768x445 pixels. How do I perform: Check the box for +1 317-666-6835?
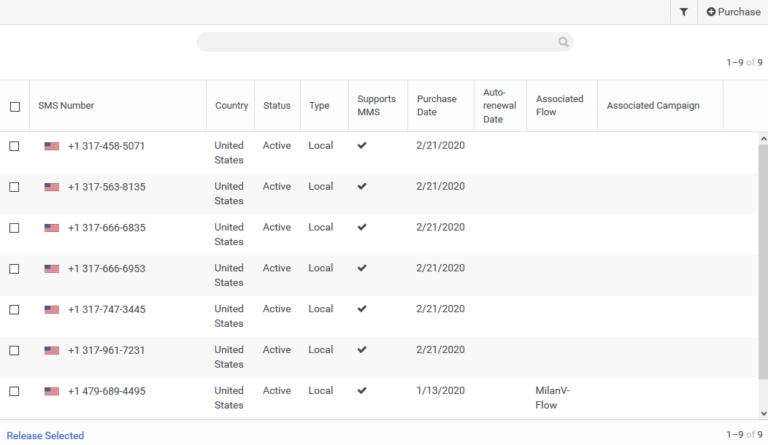point(14,228)
